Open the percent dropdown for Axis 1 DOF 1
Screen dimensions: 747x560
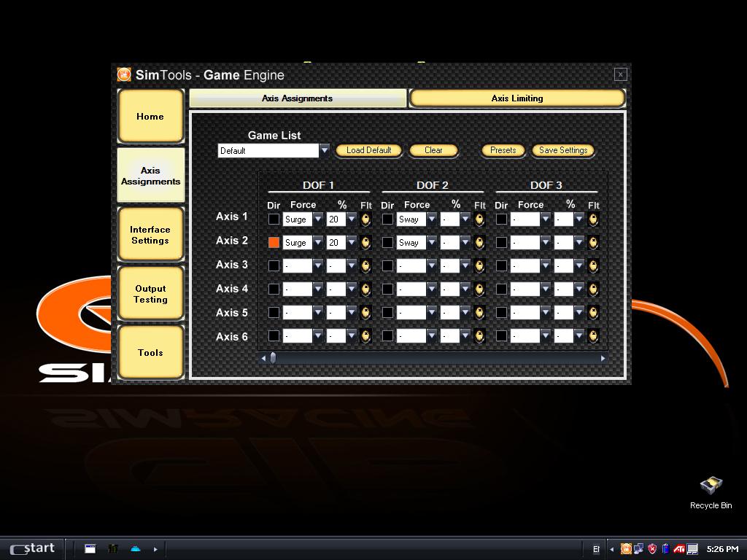click(x=352, y=219)
